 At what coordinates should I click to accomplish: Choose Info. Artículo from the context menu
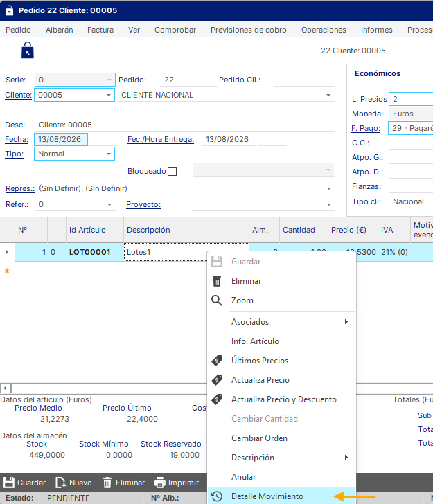282,341
